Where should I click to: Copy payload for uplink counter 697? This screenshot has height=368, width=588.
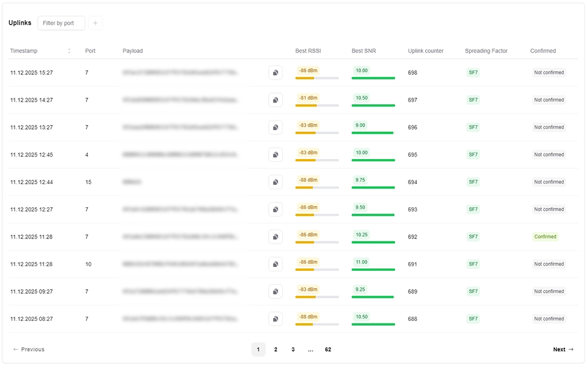(x=275, y=100)
